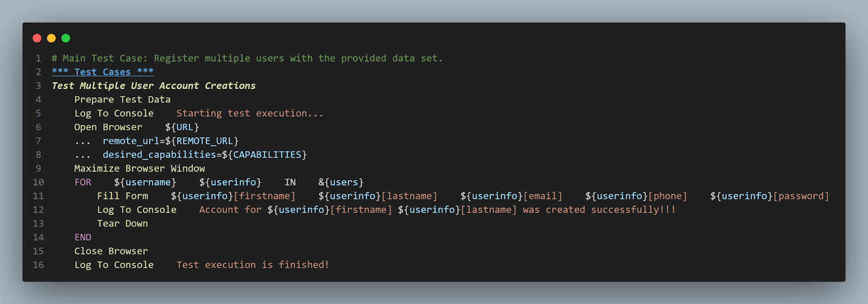The image size is (868, 304).
Task: Click the ${URL} variable after Open Browser
Action: (182, 128)
